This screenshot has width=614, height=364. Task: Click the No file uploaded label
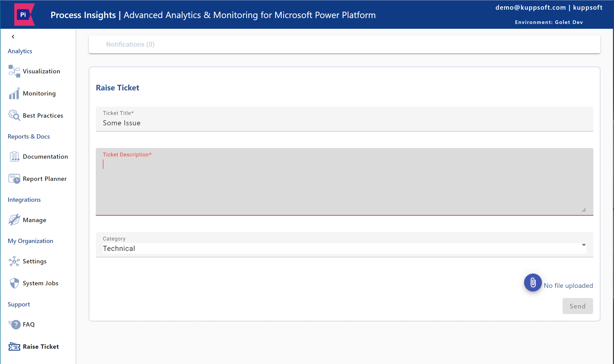click(x=568, y=286)
